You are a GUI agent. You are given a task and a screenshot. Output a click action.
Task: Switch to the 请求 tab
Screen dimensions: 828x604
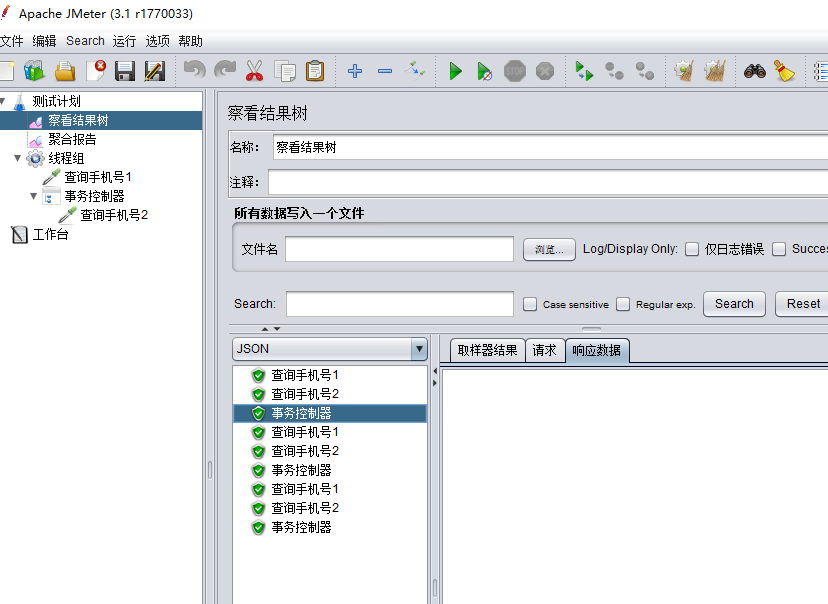coord(544,351)
